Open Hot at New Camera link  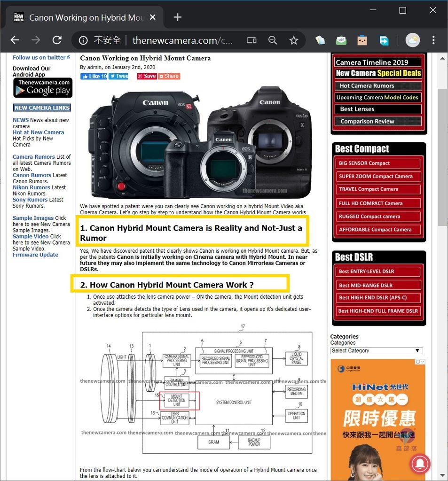coord(39,132)
